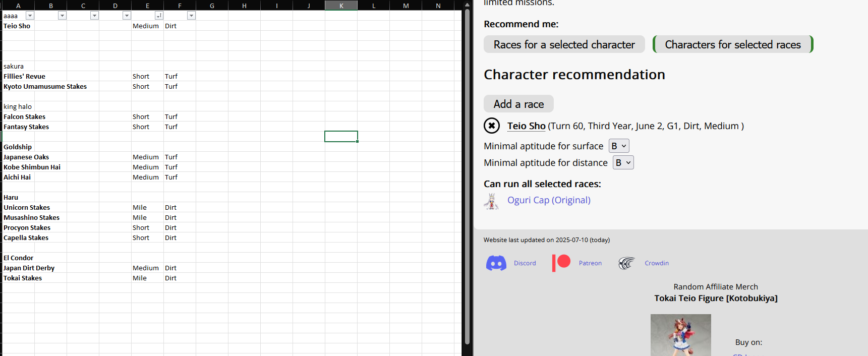
Task: Select the 'El Condor' cell
Action: click(x=19, y=258)
